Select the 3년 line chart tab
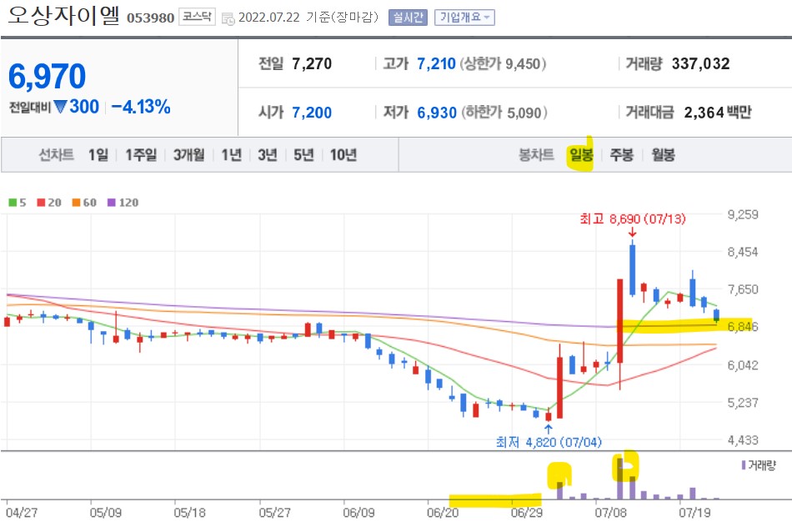This screenshot has height=532, width=792. point(268,154)
